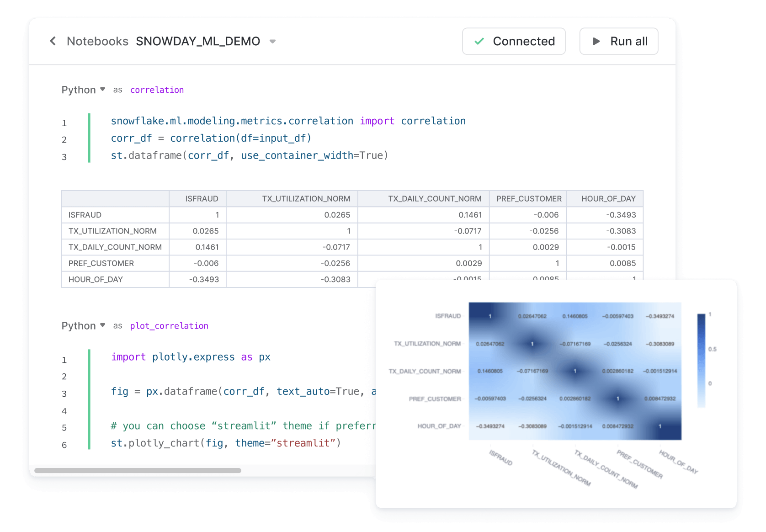Select the HOUR_OF_DAY column header

[x=605, y=199]
